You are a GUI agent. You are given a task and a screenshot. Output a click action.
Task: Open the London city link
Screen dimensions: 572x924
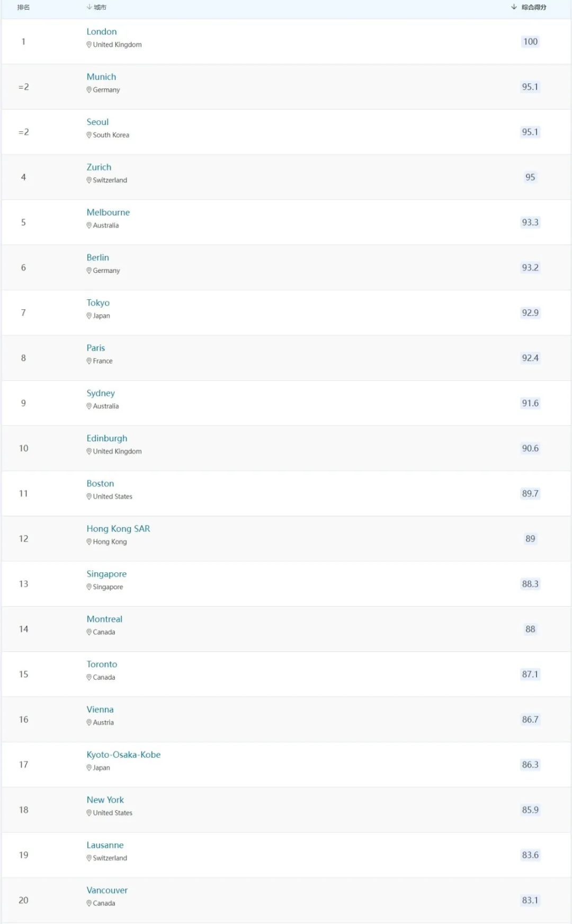pyautogui.click(x=102, y=32)
